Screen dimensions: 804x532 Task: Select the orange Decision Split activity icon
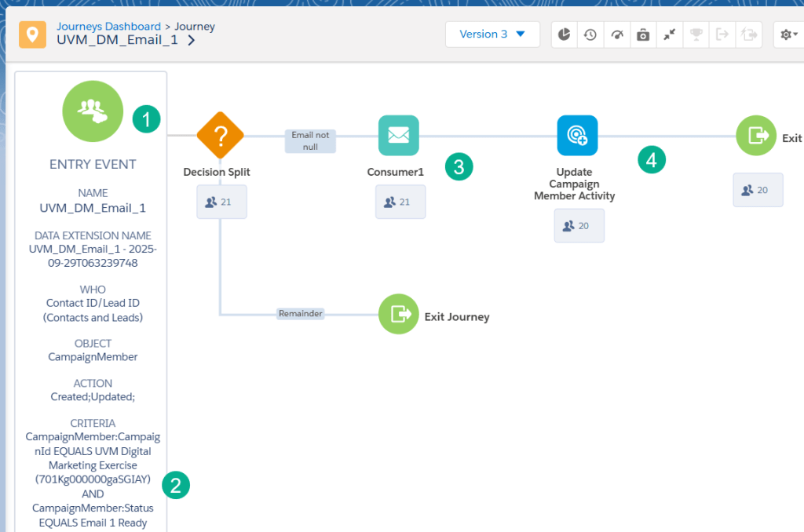[x=220, y=136]
